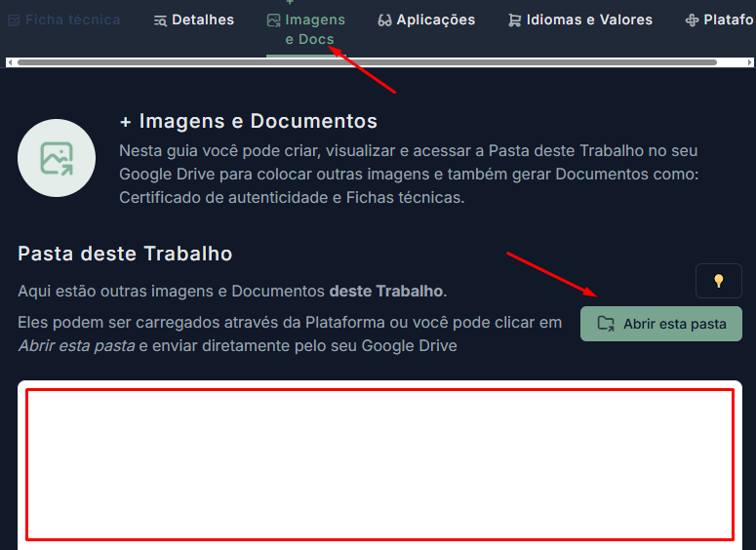Viewport: 756px width, 550px height.
Task: Click the Pasta deste Trabalho heading
Action: pos(125,254)
